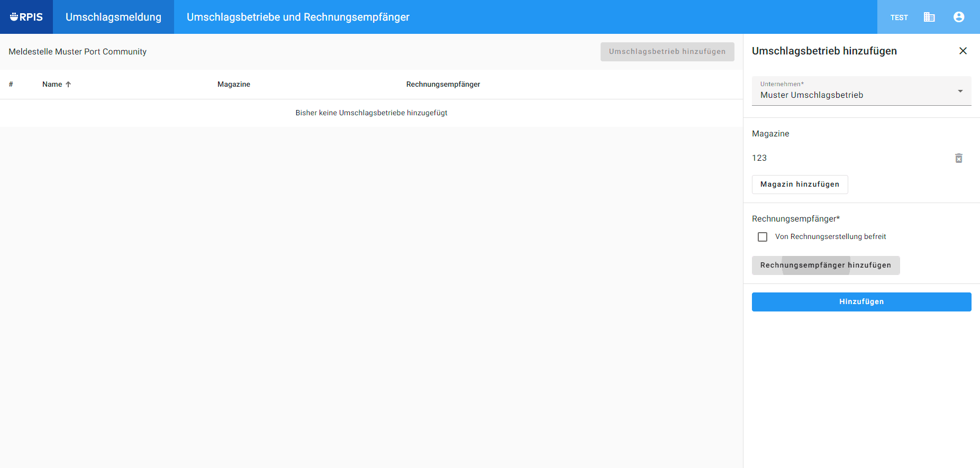The height and width of the screenshot is (468, 980).
Task: Open the Unternehmen dropdown
Action: pos(861,91)
